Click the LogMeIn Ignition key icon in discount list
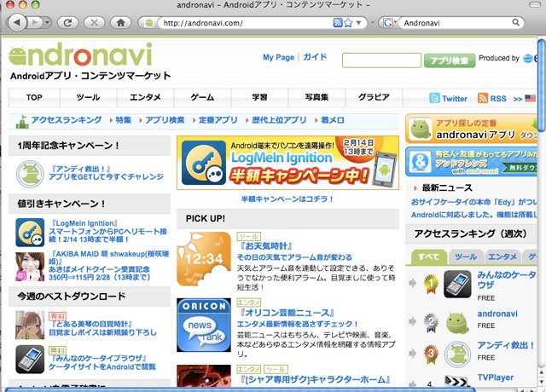This screenshot has height=392, width=546. coord(30,233)
